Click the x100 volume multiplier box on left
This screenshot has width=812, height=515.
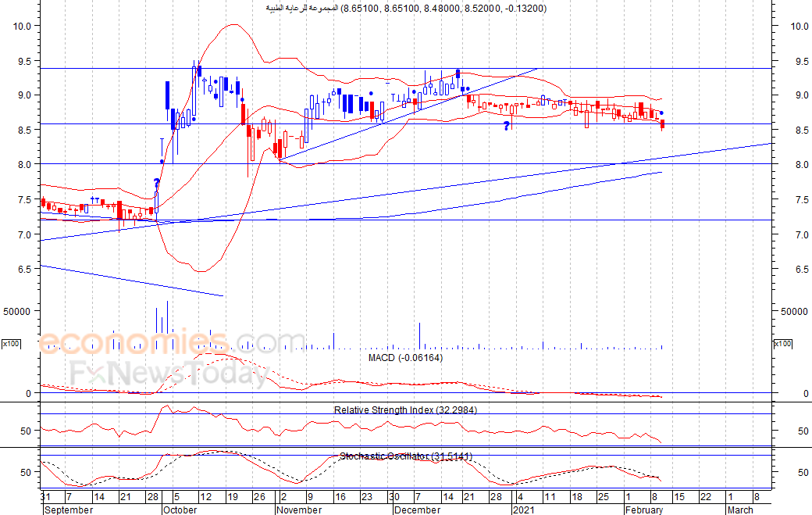click(11, 344)
